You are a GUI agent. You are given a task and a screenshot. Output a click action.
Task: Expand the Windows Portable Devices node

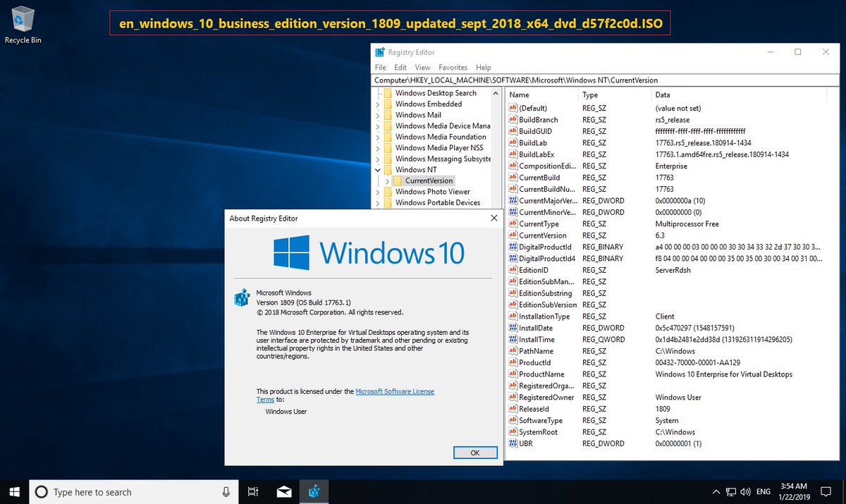tap(377, 203)
